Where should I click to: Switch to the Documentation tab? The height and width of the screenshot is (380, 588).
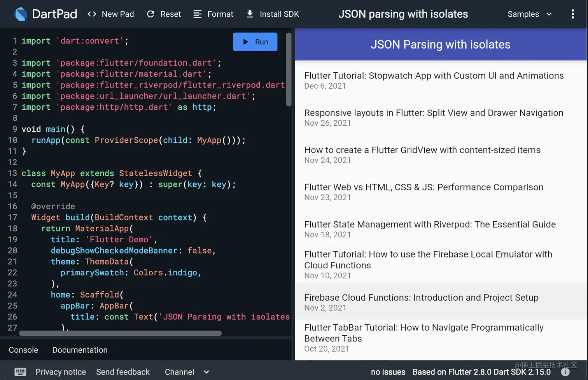pyautogui.click(x=80, y=350)
